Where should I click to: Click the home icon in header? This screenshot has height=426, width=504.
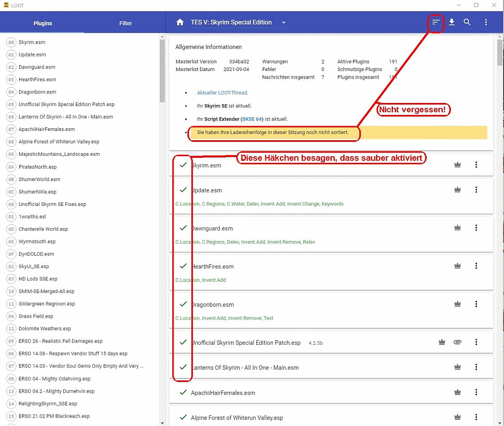tap(180, 23)
